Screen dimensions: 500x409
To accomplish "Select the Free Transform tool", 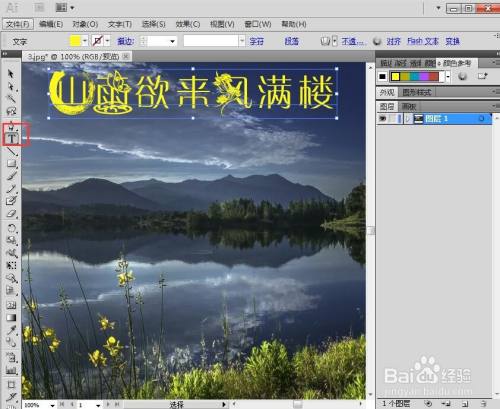I will (12, 265).
